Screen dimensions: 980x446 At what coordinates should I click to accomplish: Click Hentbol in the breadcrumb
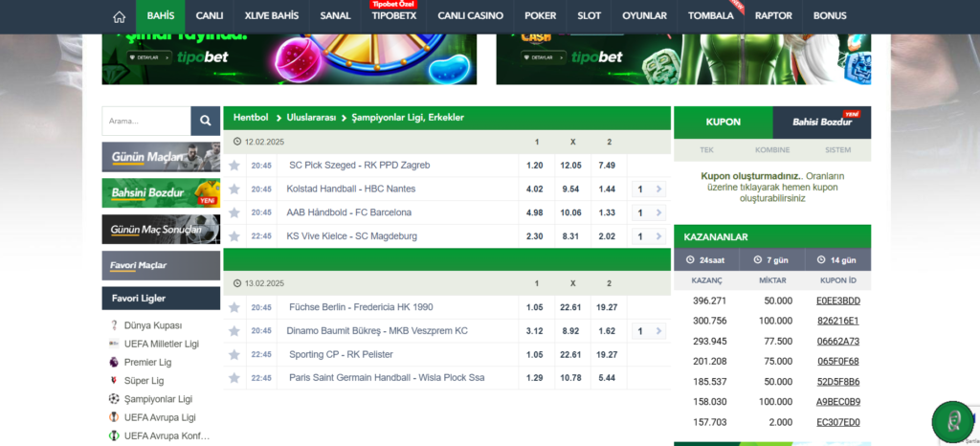[x=251, y=118]
